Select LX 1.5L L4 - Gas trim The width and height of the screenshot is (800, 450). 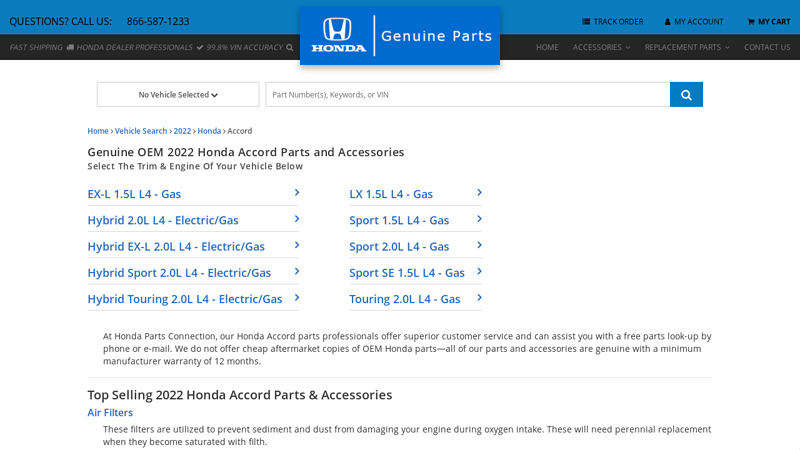pyautogui.click(x=391, y=194)
